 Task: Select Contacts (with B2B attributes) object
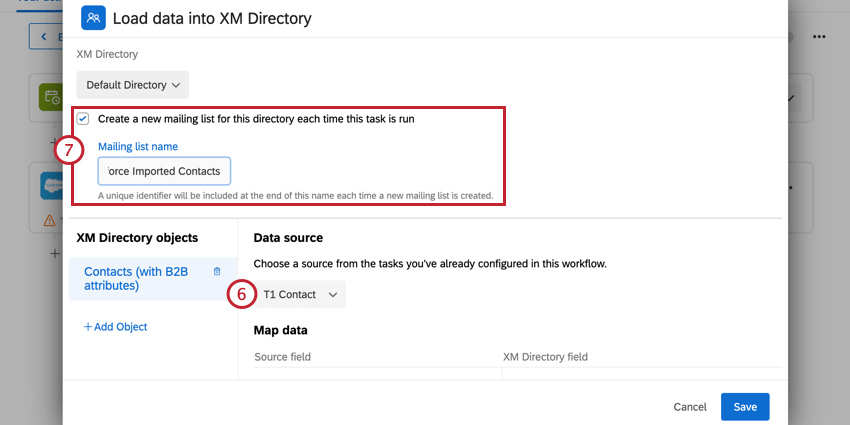[153, 279]
